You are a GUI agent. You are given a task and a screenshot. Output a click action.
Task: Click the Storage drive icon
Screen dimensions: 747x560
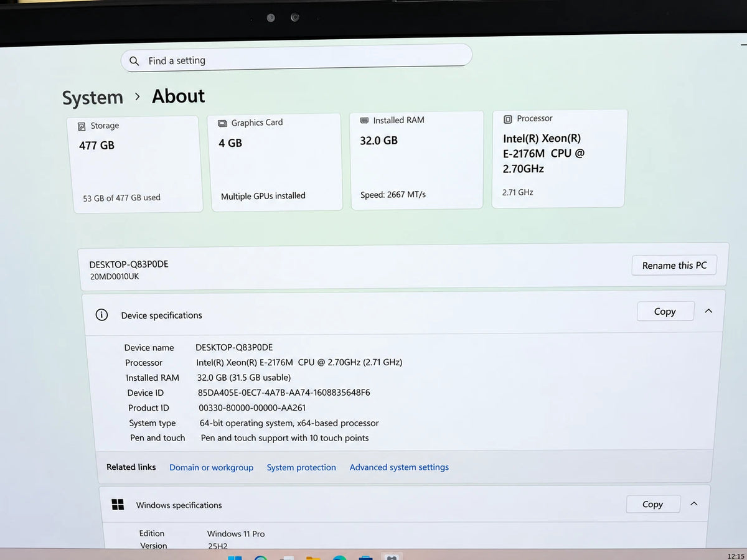pyautogui.click(x=82, y=126)
